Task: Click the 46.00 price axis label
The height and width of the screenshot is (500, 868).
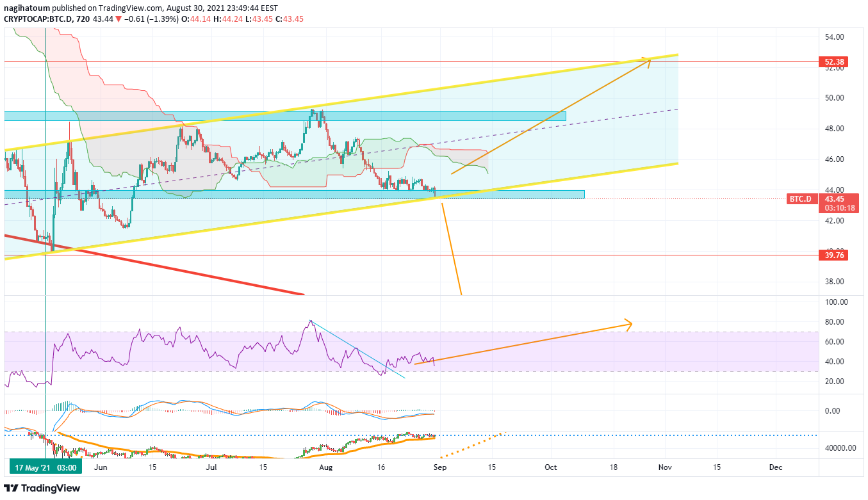Action: click(833, 159)
